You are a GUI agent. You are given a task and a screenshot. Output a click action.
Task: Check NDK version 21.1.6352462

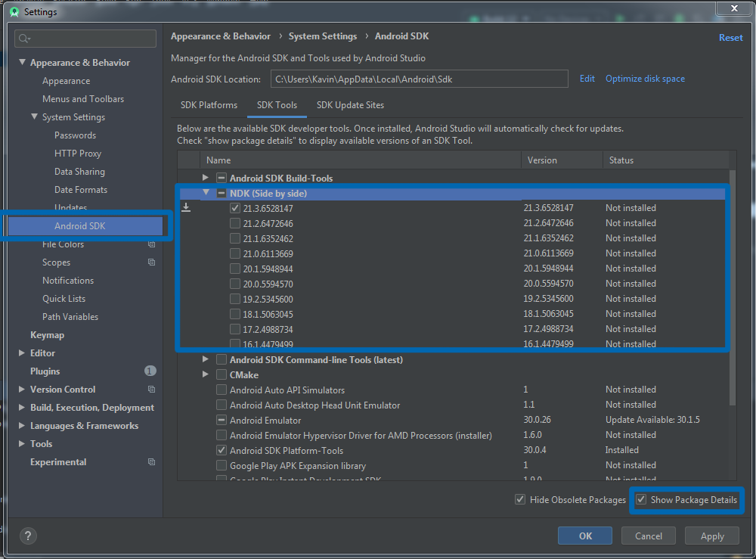tap(235, 238)
